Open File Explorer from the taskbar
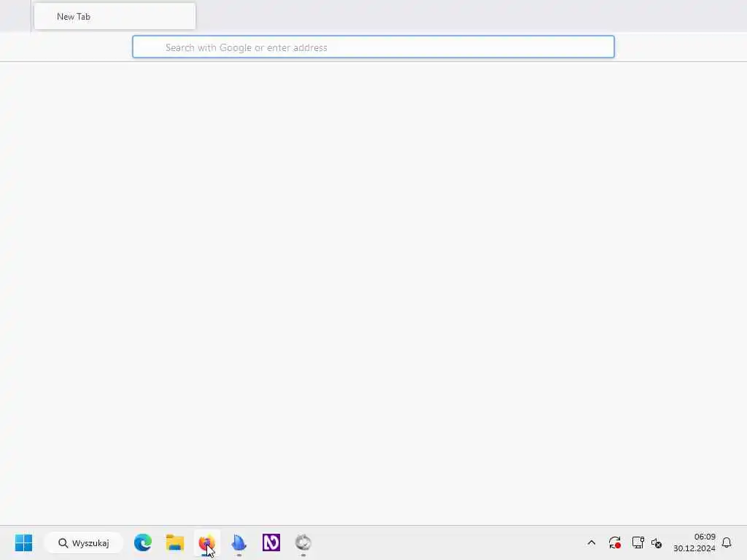The image size is (747, 560). point(175,542)
